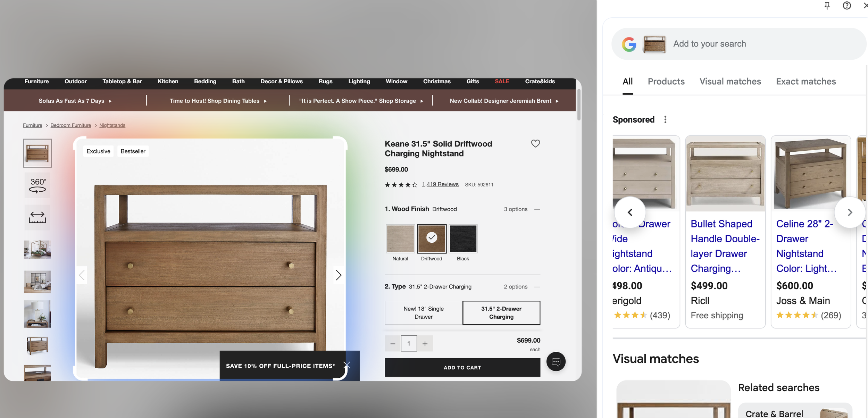The image size is (868, 418).
Task: Choose the Black wood finish swatch
Action: pyautogui.click(x=463, y=239)
